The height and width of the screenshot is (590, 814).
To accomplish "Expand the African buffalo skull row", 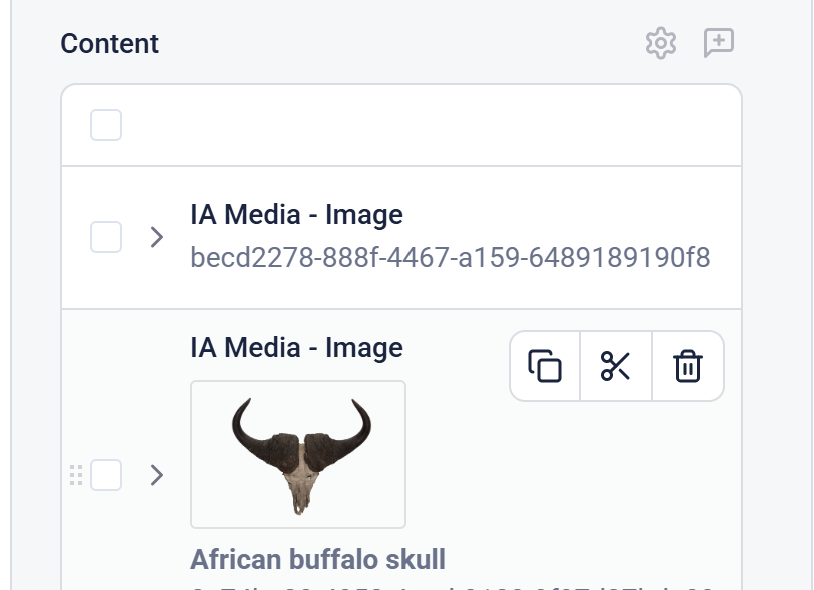I will pyautogui.click(x=156, y=475).
